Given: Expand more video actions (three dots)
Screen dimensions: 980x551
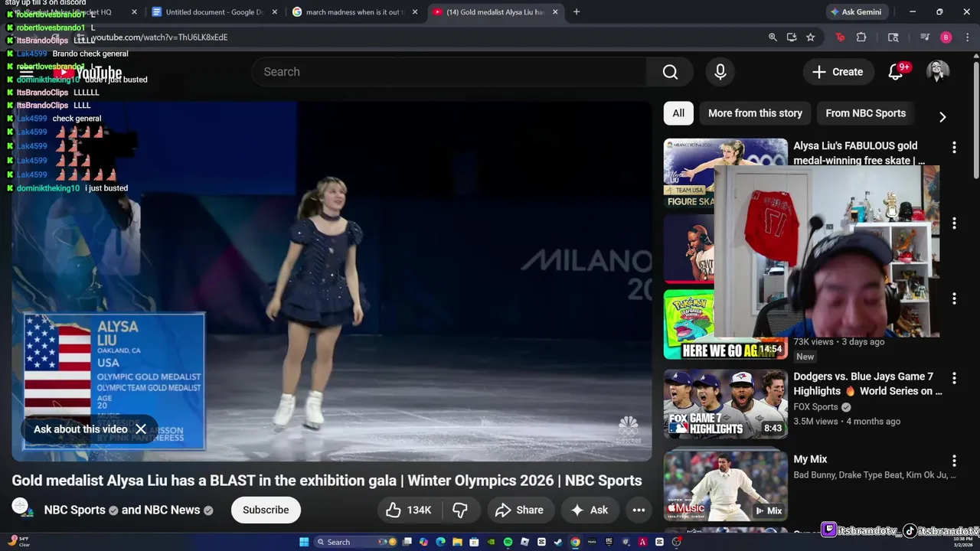Looking at the screenshot, I should 639,510.
